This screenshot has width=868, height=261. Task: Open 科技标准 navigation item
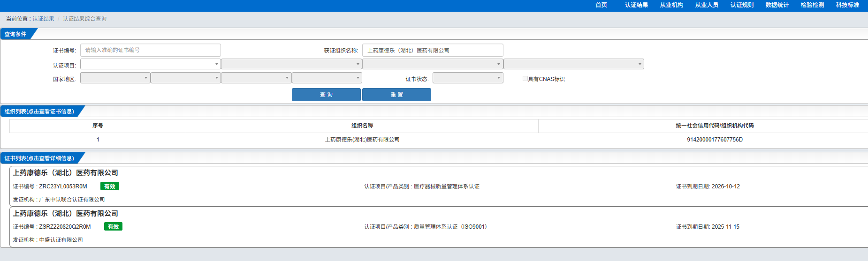click(x=847, y=5)
